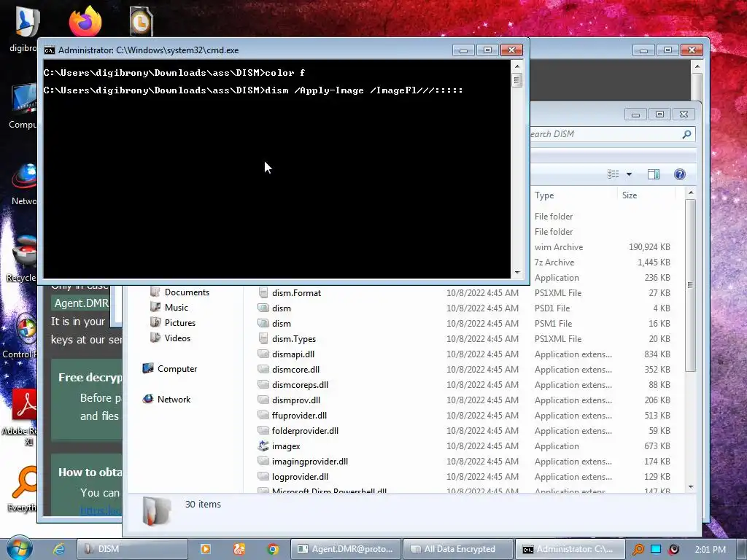Select dismprov.dll in the file list
Screen dimensions: 747x560
(x=296, y=400)
